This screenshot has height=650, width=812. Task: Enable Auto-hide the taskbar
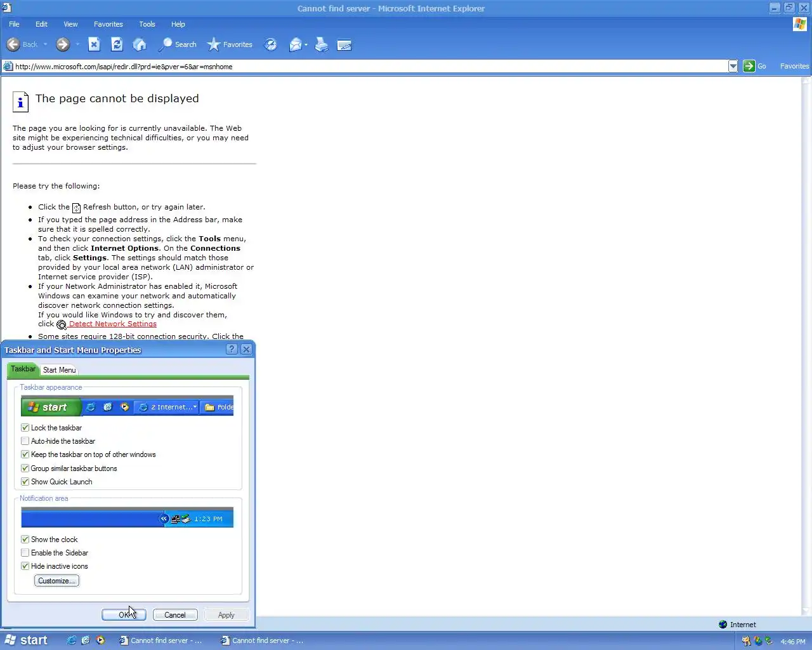[x=25, y=441]
